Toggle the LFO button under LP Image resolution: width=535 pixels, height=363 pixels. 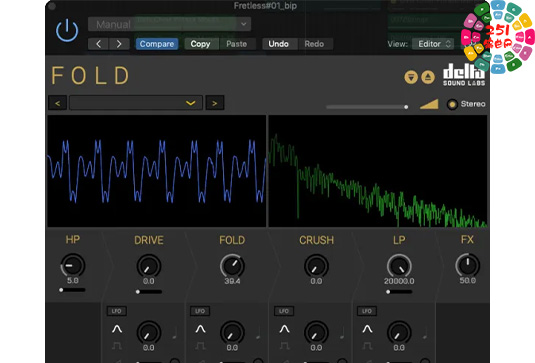pos(367,311)
